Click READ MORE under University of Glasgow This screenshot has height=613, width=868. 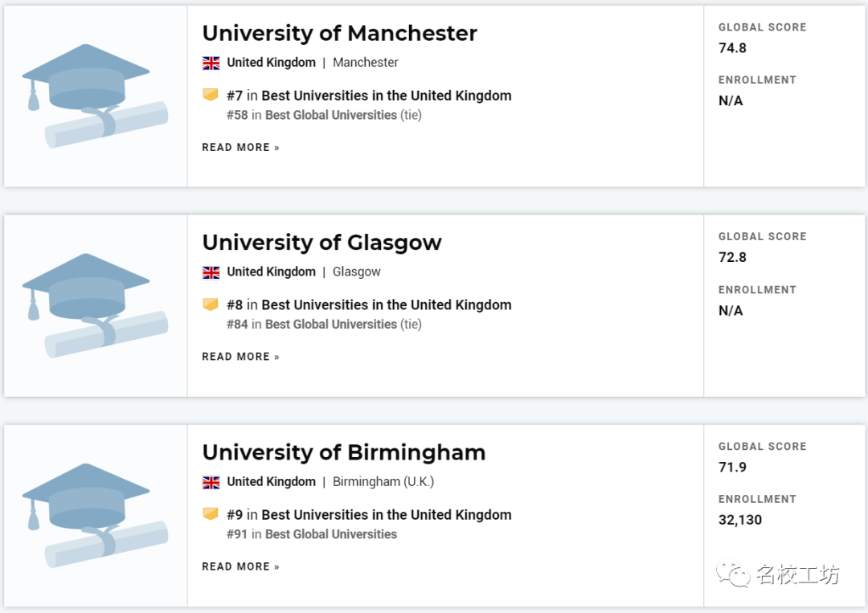(241, 357)
